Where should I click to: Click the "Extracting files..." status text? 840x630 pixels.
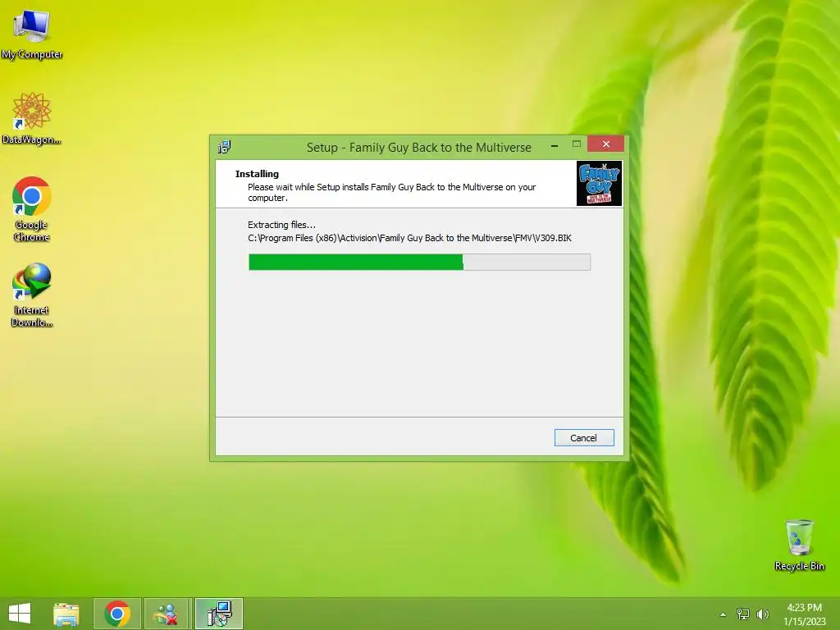(x=282, y=225)
